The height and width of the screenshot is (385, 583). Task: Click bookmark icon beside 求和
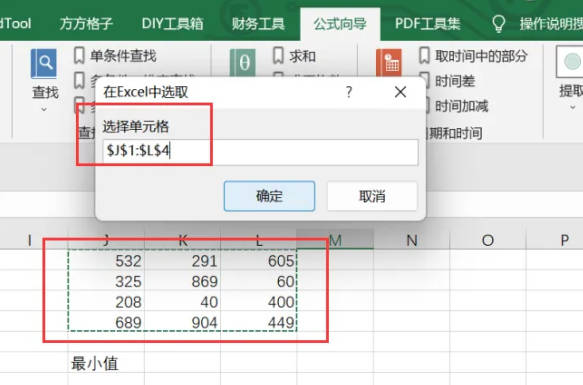tap(278, 56)
